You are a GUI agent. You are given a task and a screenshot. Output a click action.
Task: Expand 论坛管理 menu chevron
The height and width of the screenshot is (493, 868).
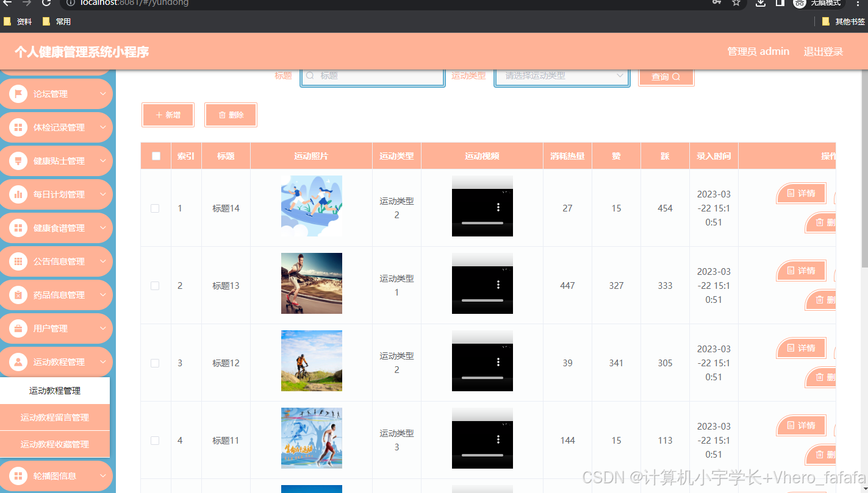(103, 94)
